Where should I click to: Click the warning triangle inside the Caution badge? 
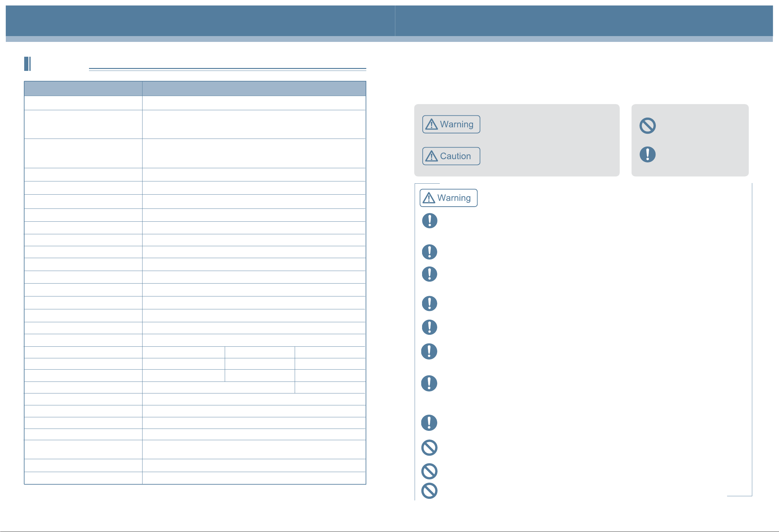click(x=431, y=156)
